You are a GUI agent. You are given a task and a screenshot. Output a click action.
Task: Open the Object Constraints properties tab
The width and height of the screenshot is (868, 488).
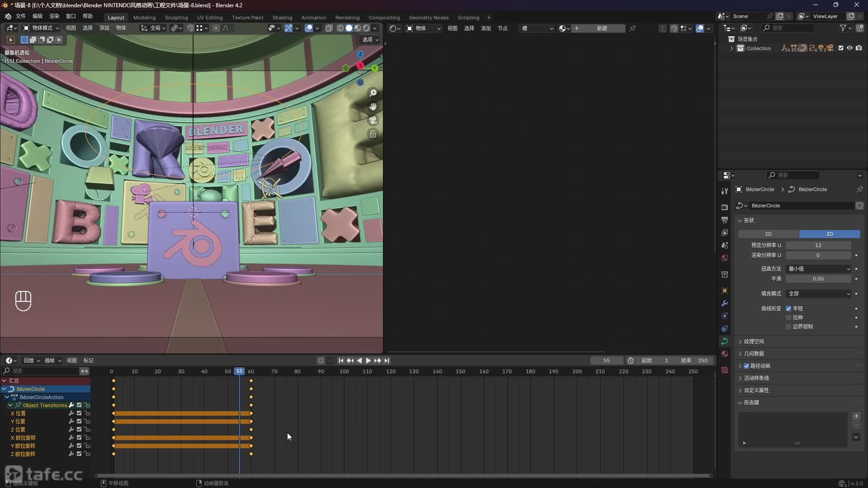tap(725, 328)
